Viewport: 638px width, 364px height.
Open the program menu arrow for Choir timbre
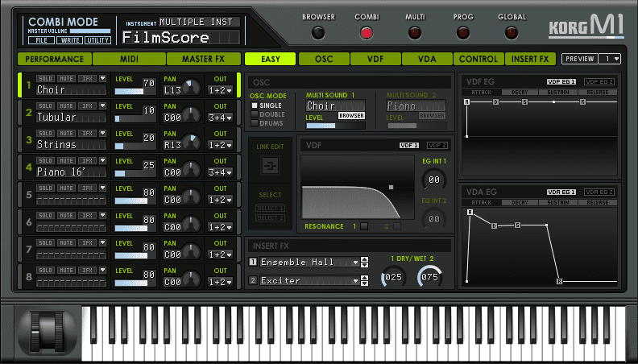coord(102,78)
